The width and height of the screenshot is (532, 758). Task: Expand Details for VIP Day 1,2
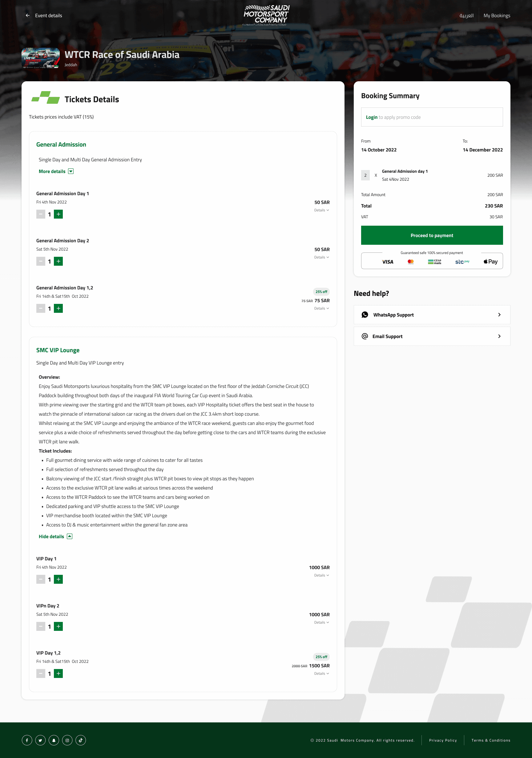point(321,673)
